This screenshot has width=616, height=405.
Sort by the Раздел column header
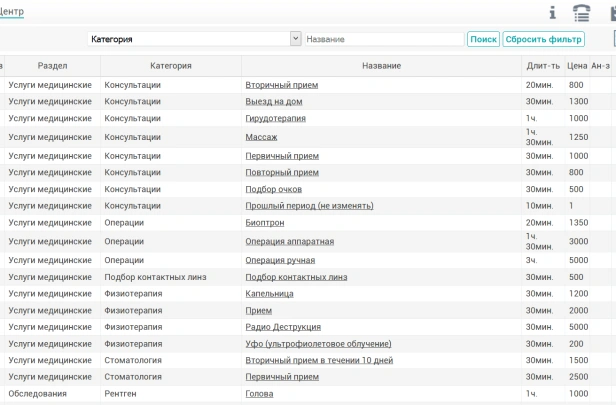52,66
